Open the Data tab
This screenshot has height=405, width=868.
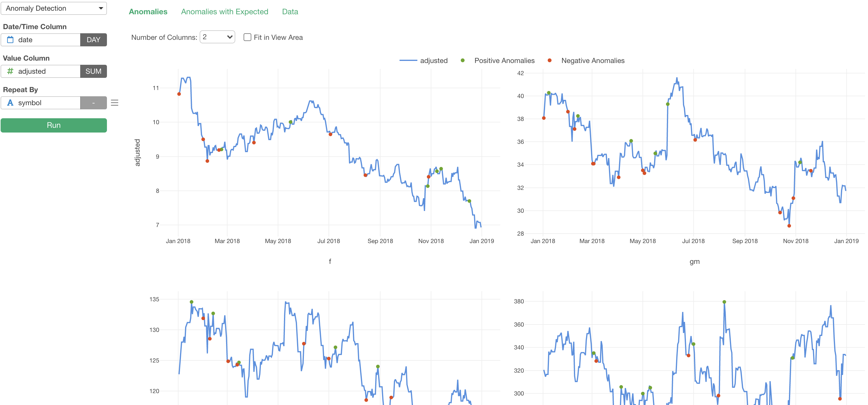click(290, 12)
